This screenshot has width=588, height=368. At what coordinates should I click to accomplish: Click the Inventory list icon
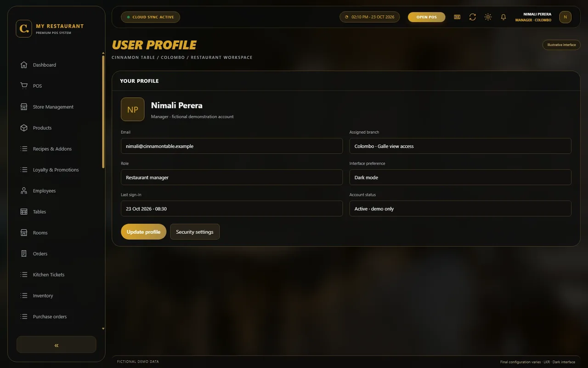point(24,296)
